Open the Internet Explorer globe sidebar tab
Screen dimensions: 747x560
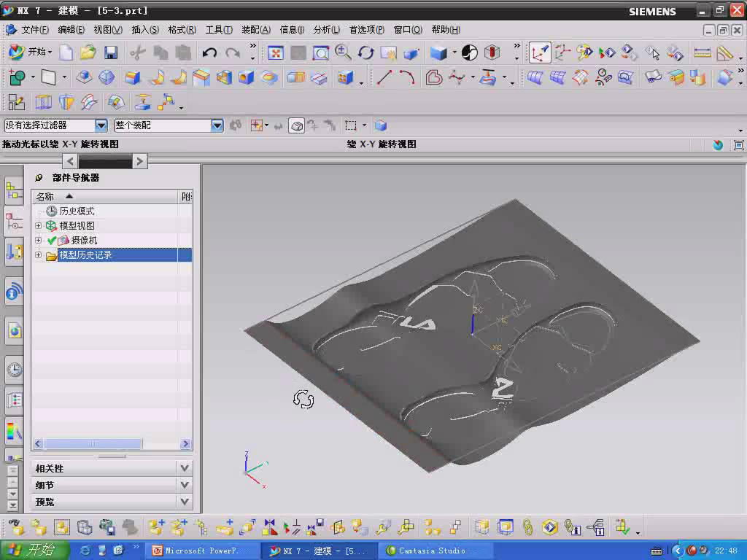[15, 330]
